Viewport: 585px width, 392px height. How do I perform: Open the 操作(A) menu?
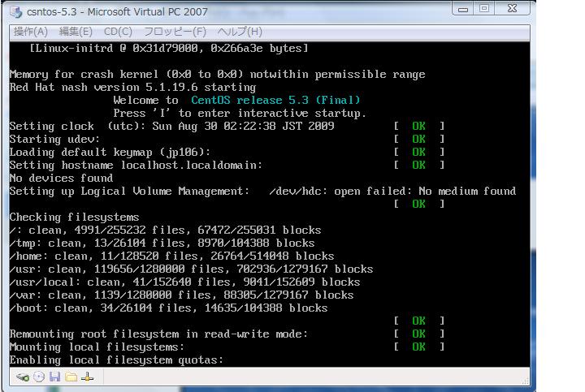[x=31, y=32]
